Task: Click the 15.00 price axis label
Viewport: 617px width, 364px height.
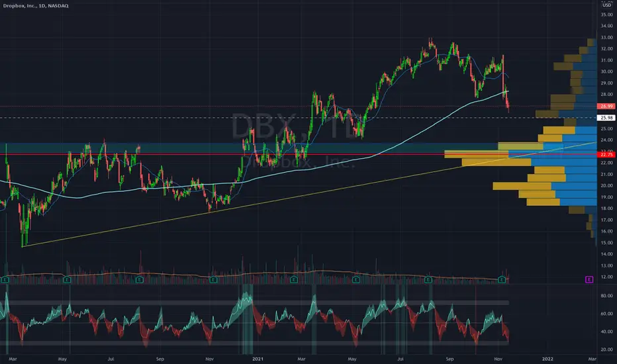Action: [x=607, y=243]
